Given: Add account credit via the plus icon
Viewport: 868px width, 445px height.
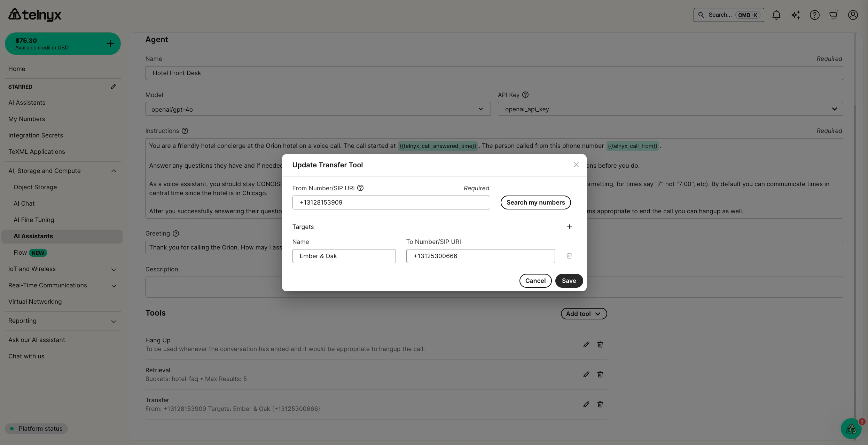Looking at the screenshot, I should 110,43.
